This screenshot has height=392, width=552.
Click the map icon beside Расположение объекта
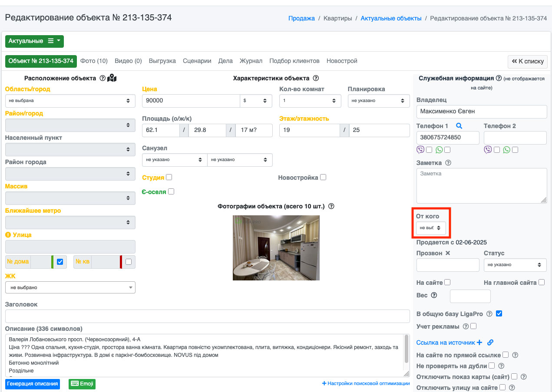112,78
